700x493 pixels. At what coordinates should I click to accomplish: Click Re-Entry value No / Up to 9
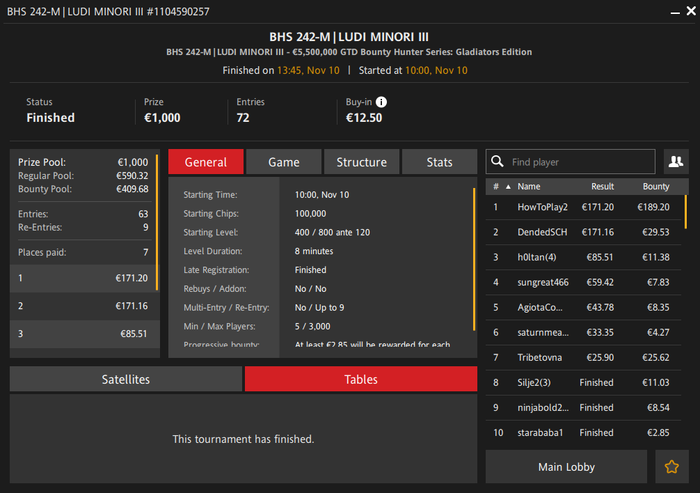(319, 307)
